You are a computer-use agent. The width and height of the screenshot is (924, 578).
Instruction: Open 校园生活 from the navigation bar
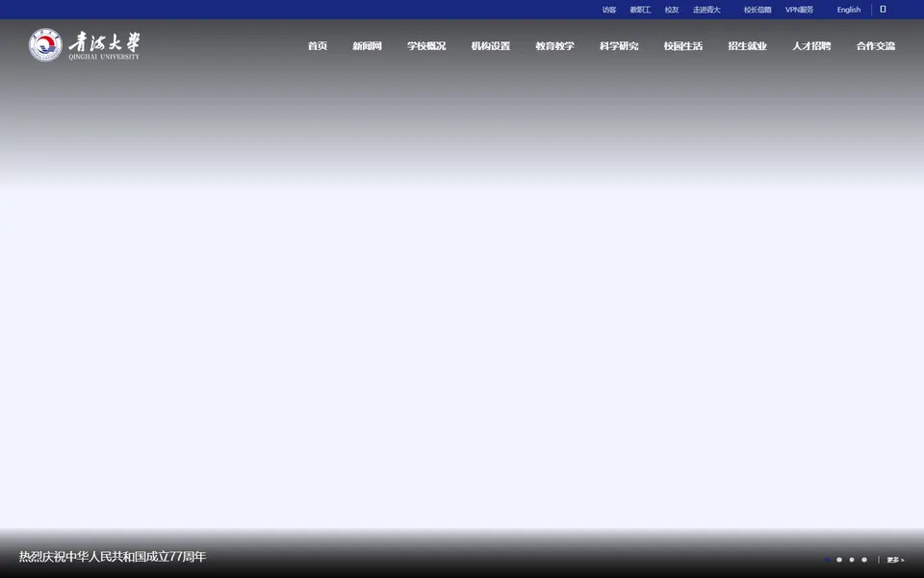[x=683, y=46]
